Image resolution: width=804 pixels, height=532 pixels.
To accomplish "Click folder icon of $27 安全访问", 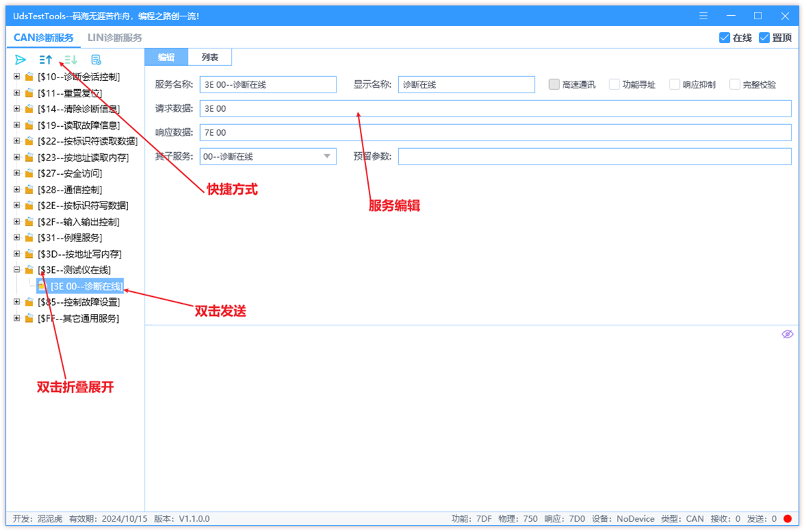I will [x=29, y=173].
